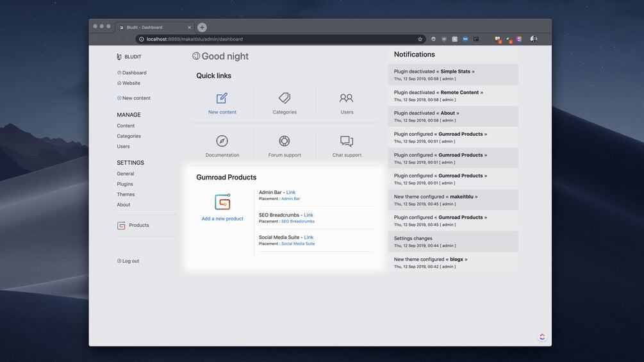The height and width of the screenshot is (362, 644).
Task: Click the picture-in-picture extension icon
Action: pos(476,39)
